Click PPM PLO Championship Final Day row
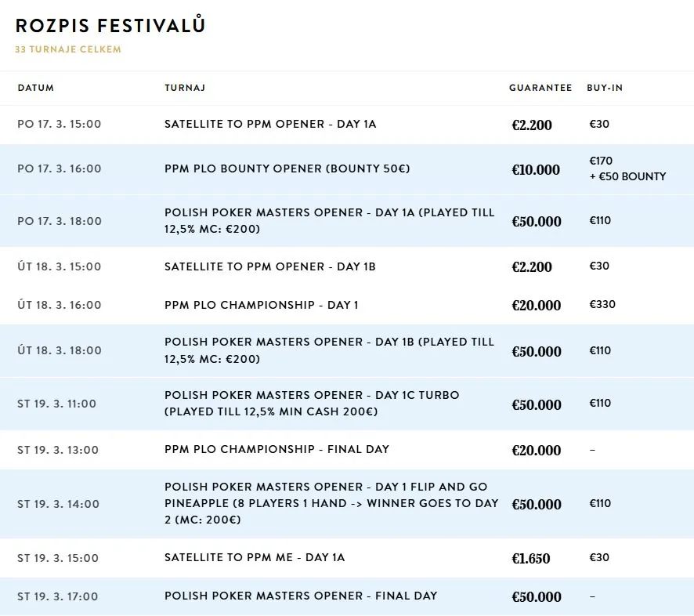The width and height of the screenshot is (694, 616). (x=347, y=450)
